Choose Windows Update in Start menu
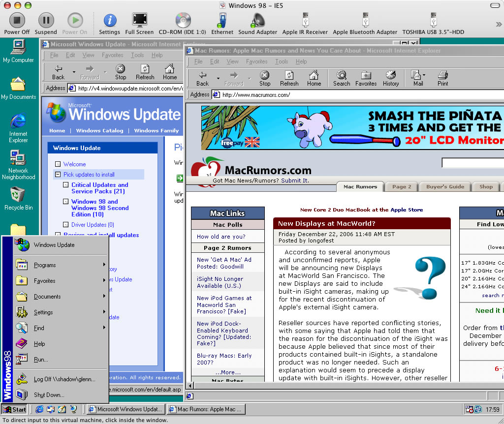Image resolution: width=504 pixels, height=424 pixels. [x=61, y=245]
